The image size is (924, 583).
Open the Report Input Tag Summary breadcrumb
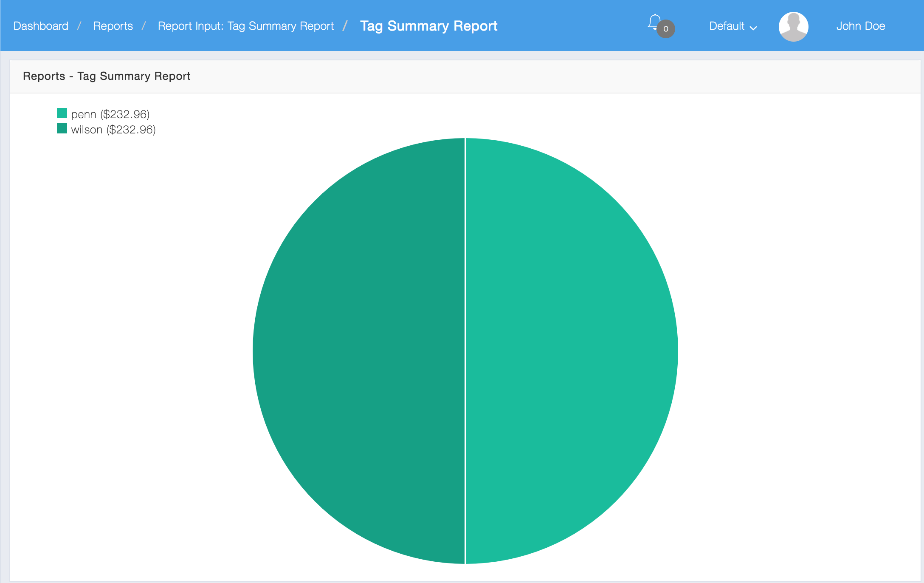(x=245, y=25)
